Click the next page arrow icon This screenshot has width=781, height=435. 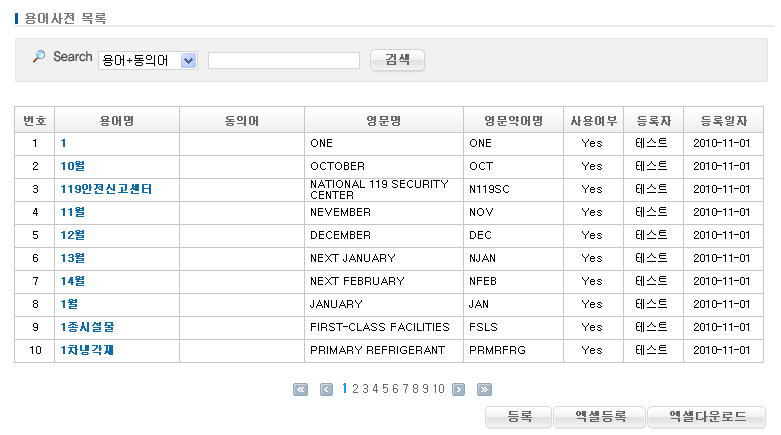pos(458,390)
